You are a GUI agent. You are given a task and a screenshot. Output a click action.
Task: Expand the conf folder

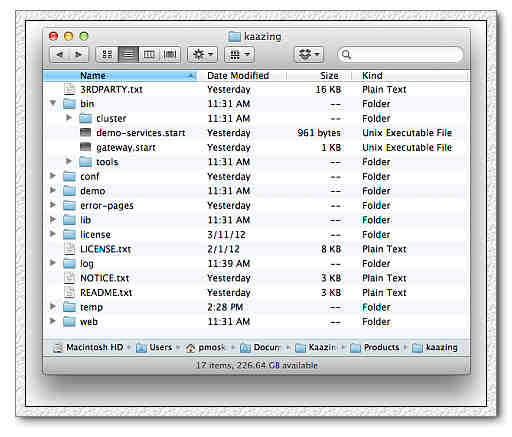coord(53,176)
